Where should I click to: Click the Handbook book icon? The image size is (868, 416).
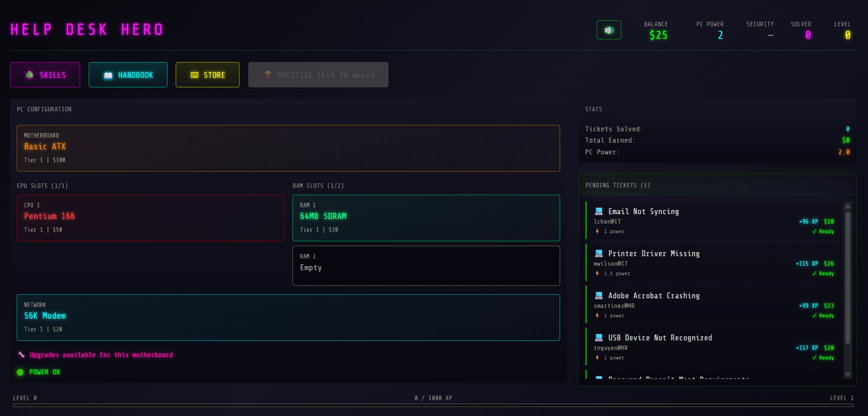point(108,75)
